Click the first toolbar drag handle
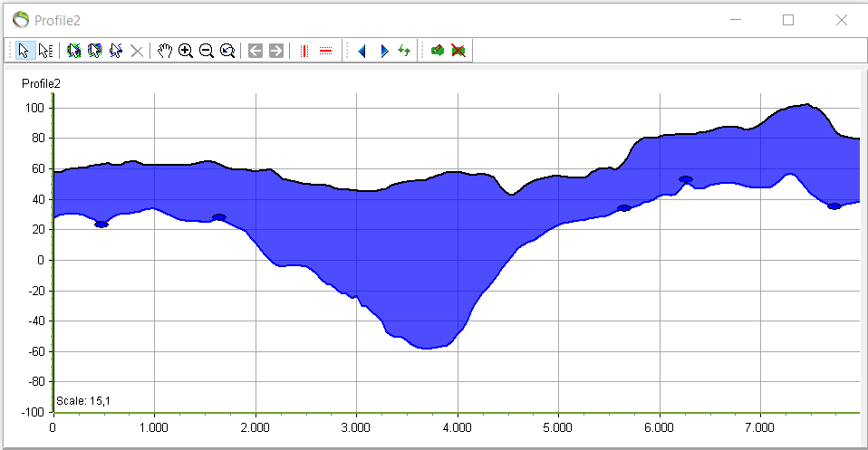The height and width of the screenshot is (450, 868). 10,51
